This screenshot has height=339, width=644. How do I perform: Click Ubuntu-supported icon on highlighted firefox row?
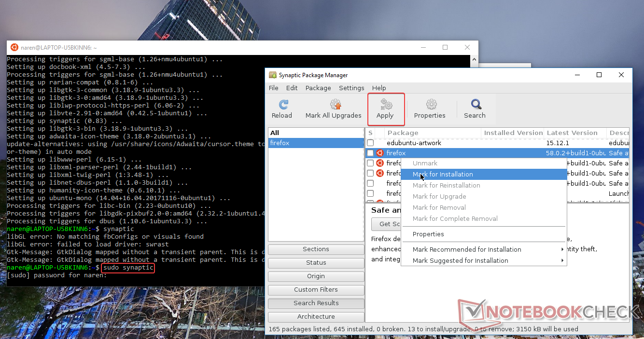pyautogui.click(x=380, y=153)
